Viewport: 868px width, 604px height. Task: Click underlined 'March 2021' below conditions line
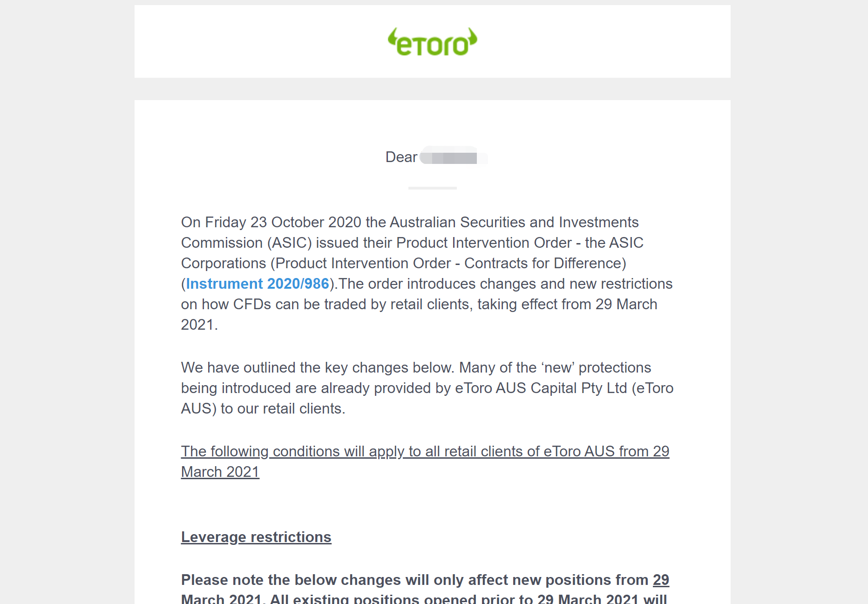tap(220, 472)
